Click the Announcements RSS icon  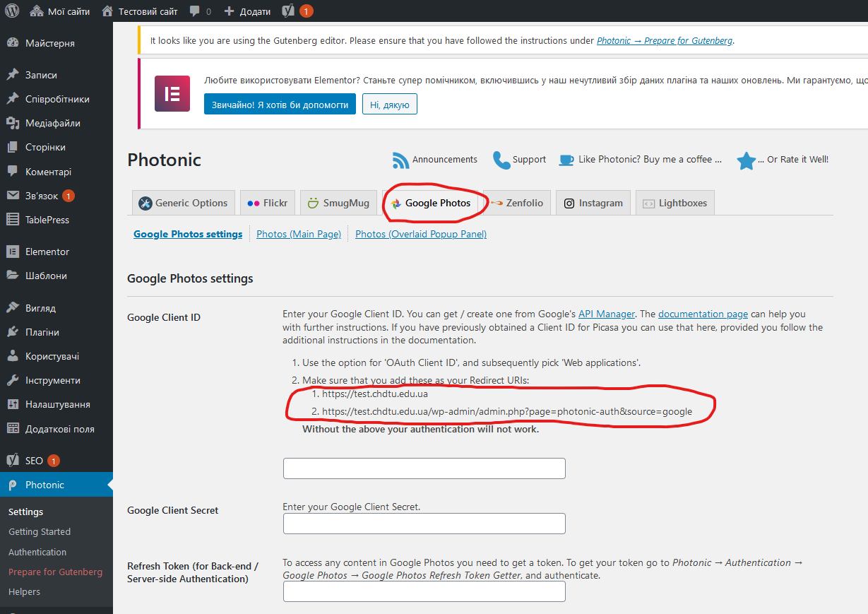(x=401, y=160)
